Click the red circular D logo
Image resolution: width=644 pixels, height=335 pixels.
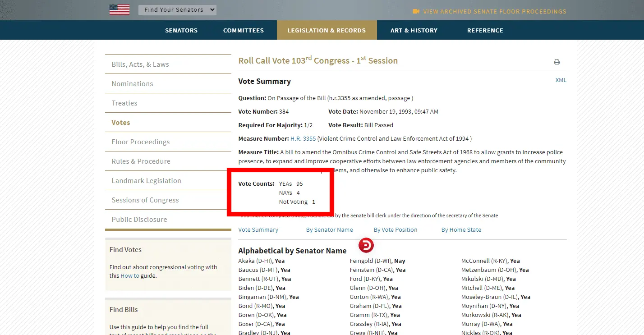(366, 245)
